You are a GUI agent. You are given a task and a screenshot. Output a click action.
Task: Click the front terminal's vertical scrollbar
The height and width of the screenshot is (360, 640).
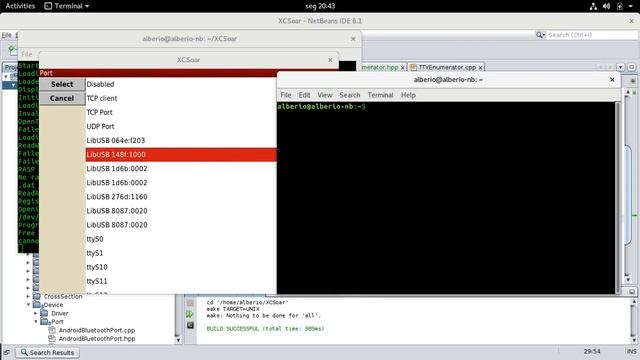[x=618, y=197]
